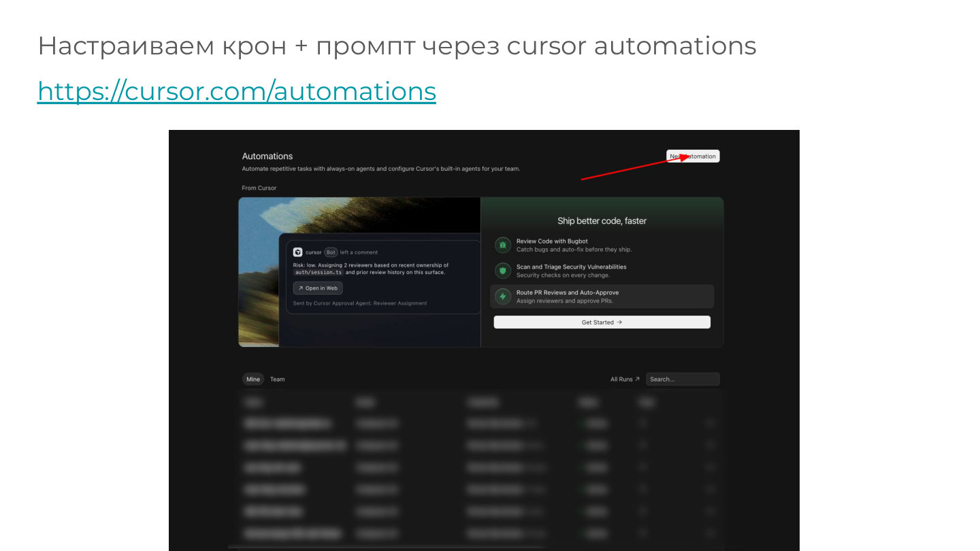980x551 pixels.
Task: Open the All Runs link
Action: pos(625,379)
